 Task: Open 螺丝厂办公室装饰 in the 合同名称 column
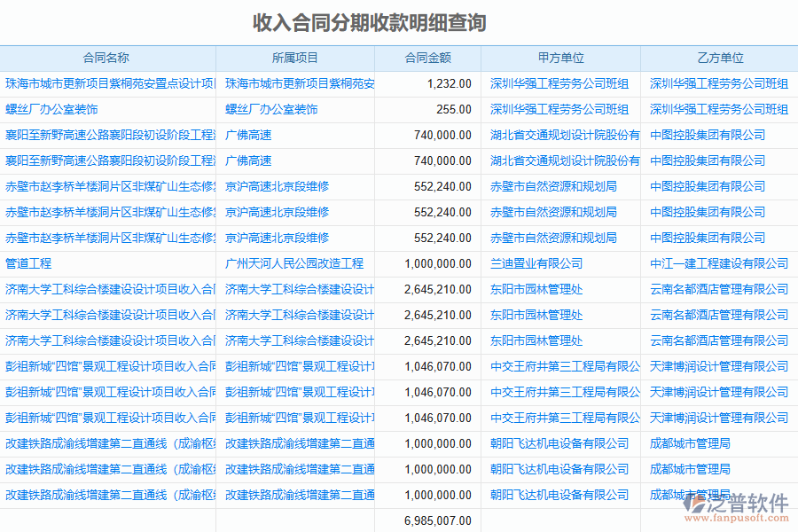click(x=51, y=109)
